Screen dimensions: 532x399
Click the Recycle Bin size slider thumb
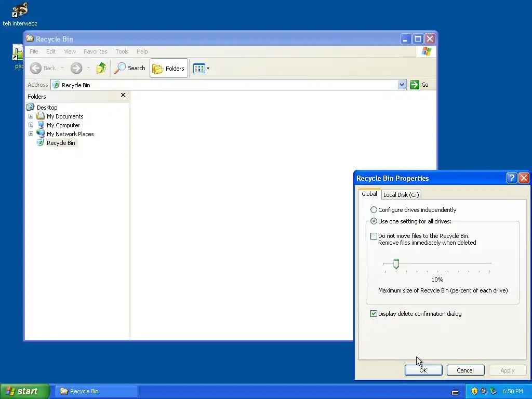coord(396,264)
